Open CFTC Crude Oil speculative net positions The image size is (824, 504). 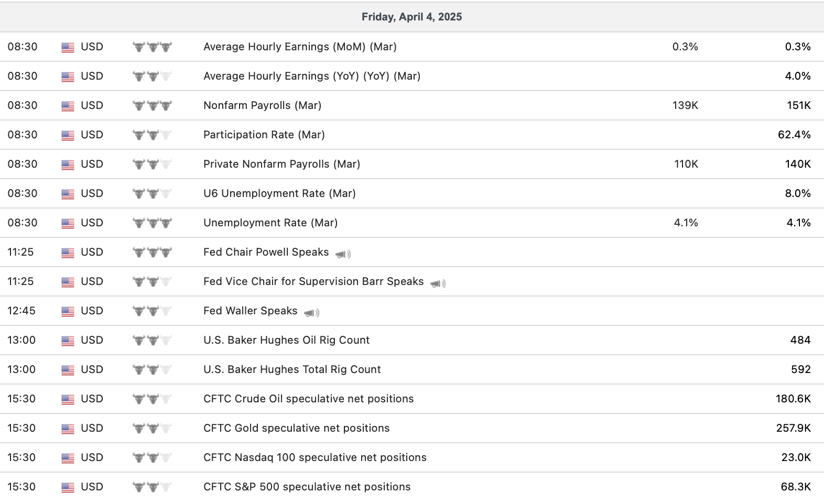click(x=308, y=399)
